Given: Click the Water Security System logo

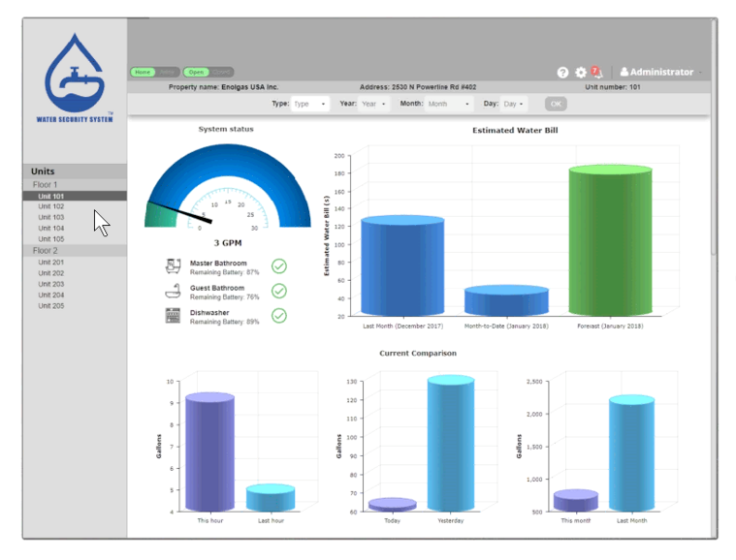Looking at the screenshot, I should [x=75, y=76].
